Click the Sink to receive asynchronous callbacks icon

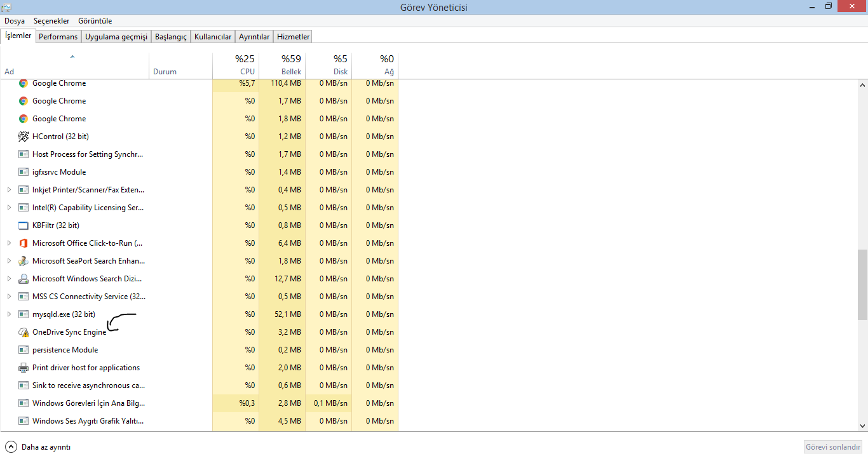coord(24,386)
